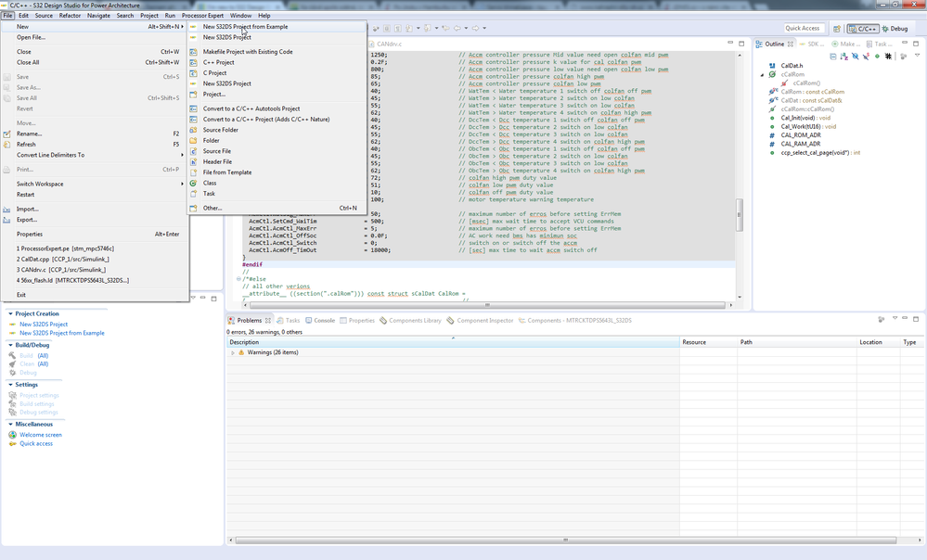927x560 pixels.
Task: Select the C/C++ perspective button
Action: click(x=864, y=29)
